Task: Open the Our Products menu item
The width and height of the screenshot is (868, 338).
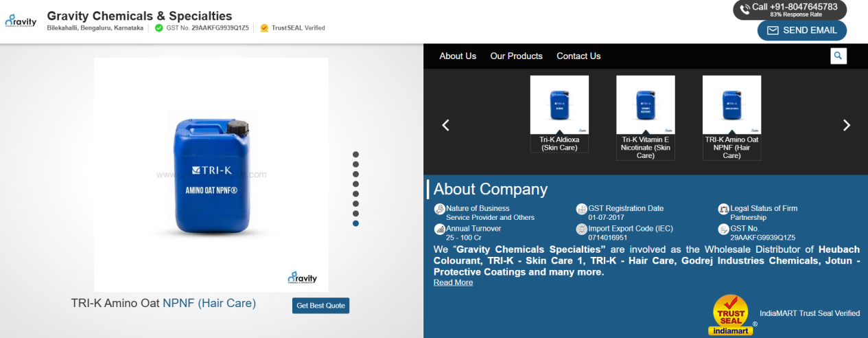Action: tap(516, 56)
